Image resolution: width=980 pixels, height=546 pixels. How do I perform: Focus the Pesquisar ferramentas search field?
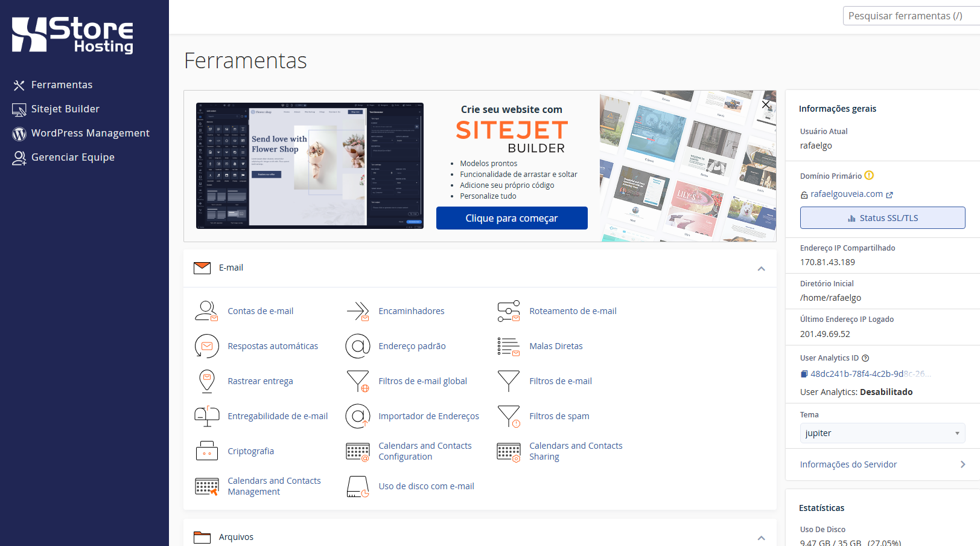pyautogui.click(x=910, y=16)
